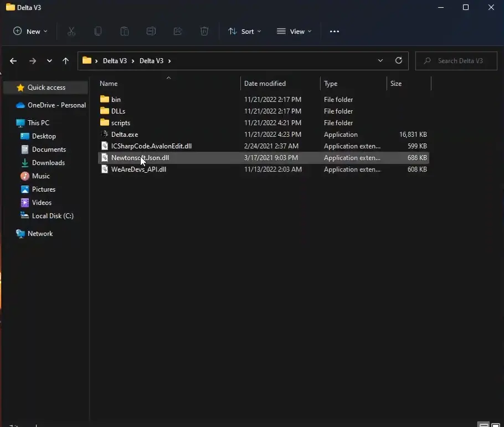The width and height of the screenshot is (504, 427).
Task: Click the Share icon in toolbar
Action: pos(178,32)
